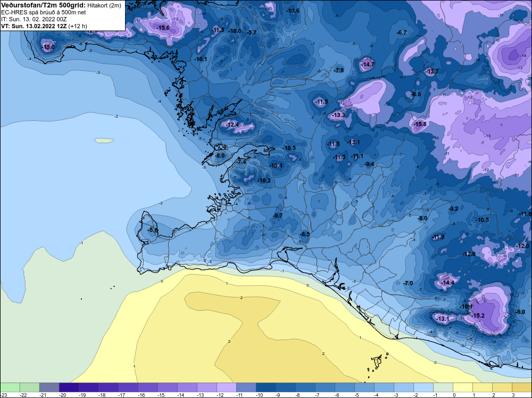Click the 2 yellow legend swatch
Image resolution: width=532 pixels, height=398 pixels.
click(502, 387)
